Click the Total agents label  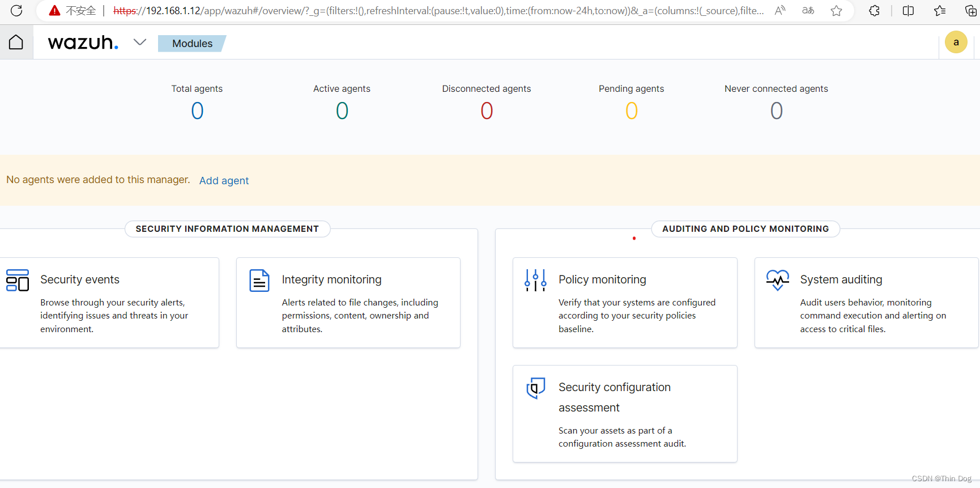click(197, 88)
